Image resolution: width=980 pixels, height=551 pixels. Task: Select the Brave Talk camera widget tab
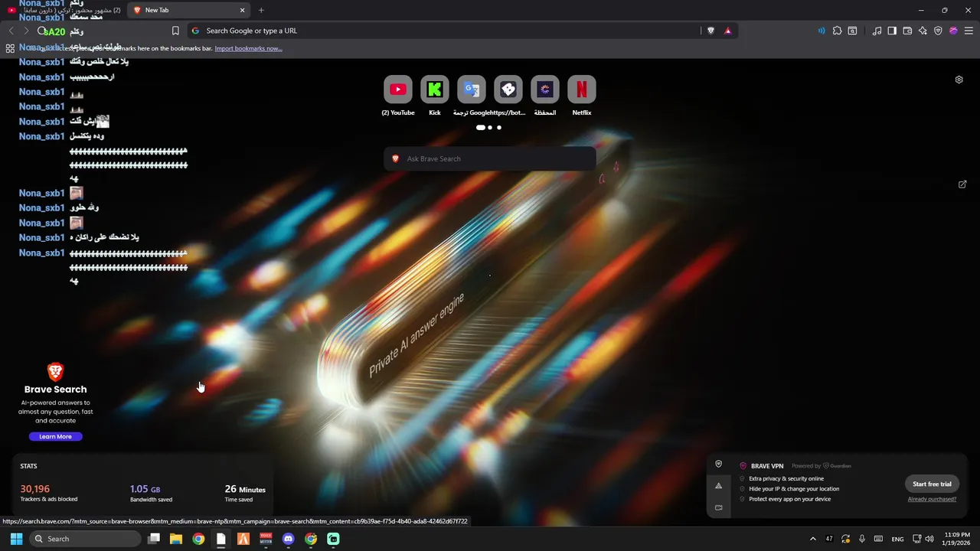718,507
